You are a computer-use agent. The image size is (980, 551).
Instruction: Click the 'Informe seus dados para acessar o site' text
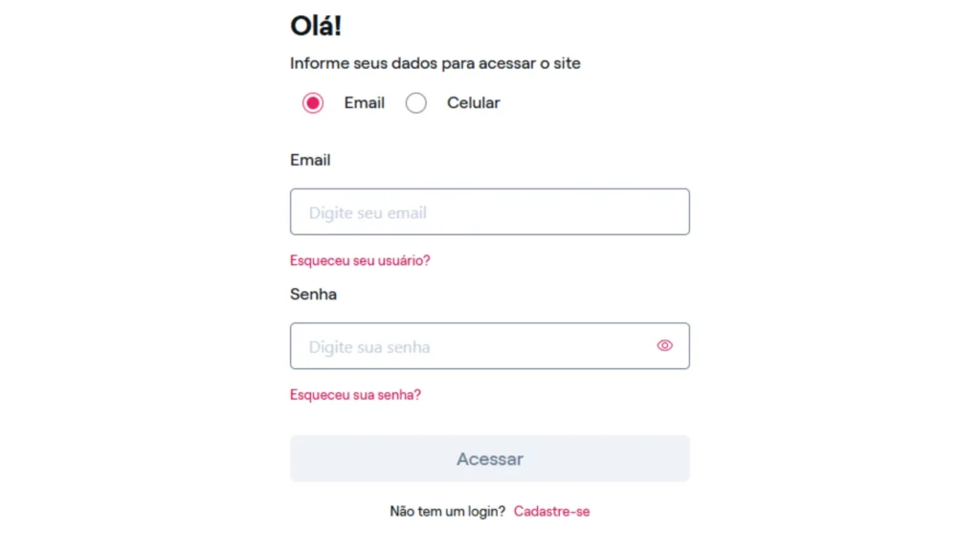tap(435, 63)
